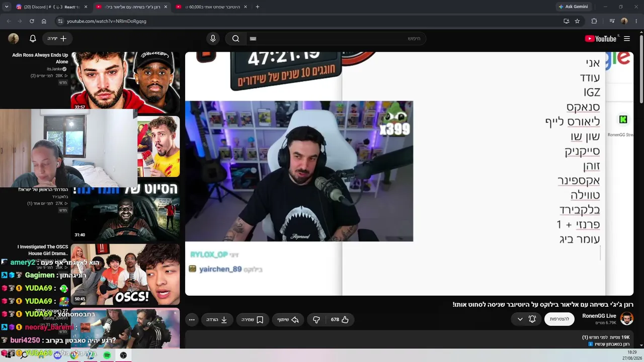Open the Chrome profile avatar
644x362 pixels.
(624, 21)
